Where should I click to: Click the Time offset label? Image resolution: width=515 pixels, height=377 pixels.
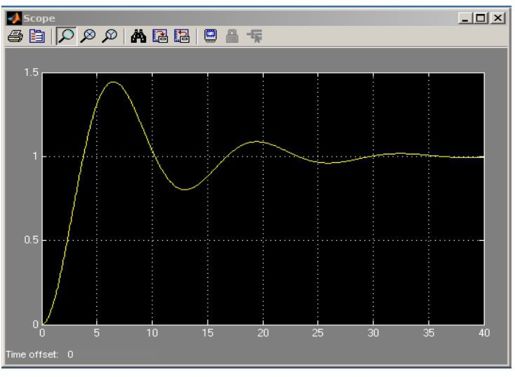pos(32,354)
